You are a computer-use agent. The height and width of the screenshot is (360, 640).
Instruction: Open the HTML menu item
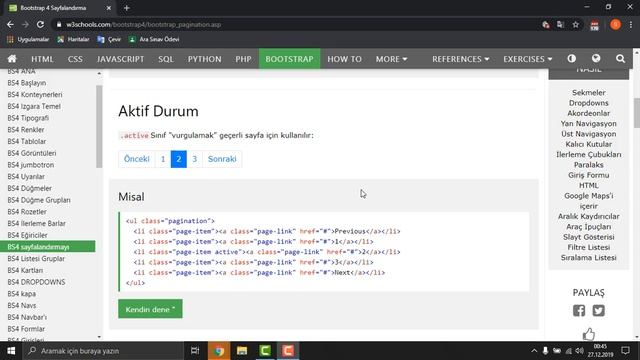point(42,59)
